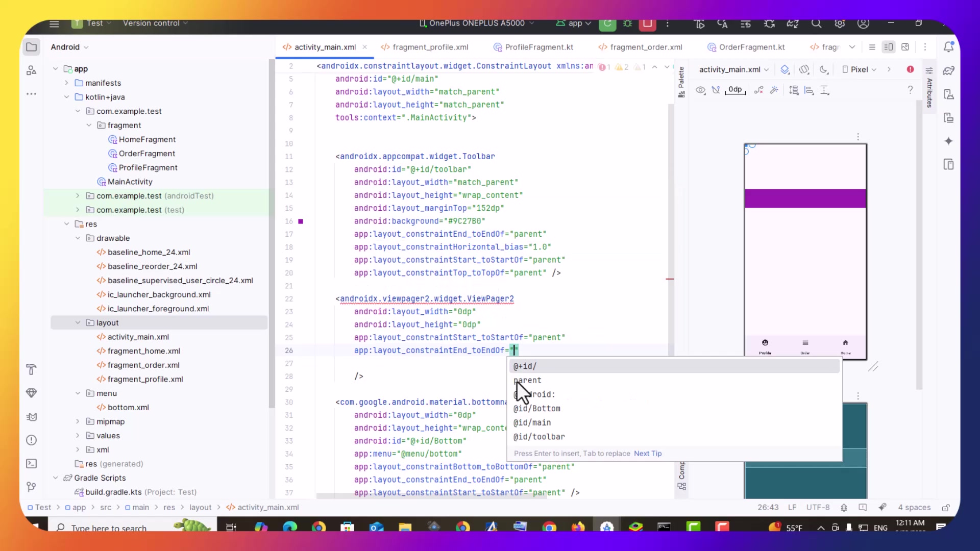Switch the editor to Split view mode
The width and height of the screenshot is (980, 551).
889,47
